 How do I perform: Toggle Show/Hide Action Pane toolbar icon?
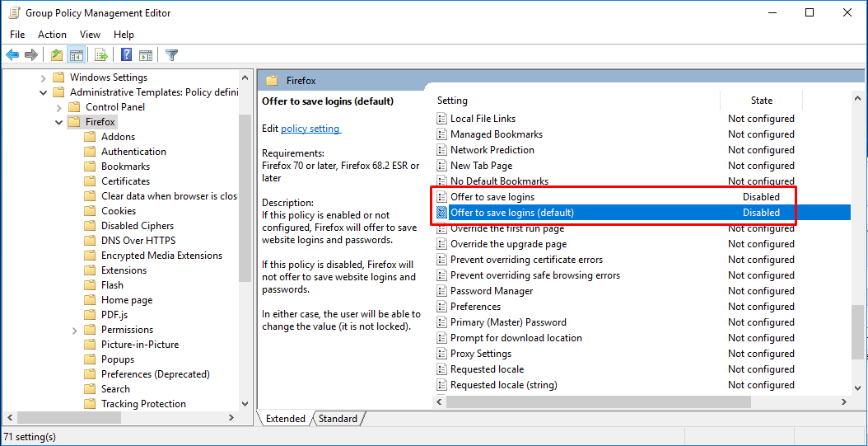146,55
